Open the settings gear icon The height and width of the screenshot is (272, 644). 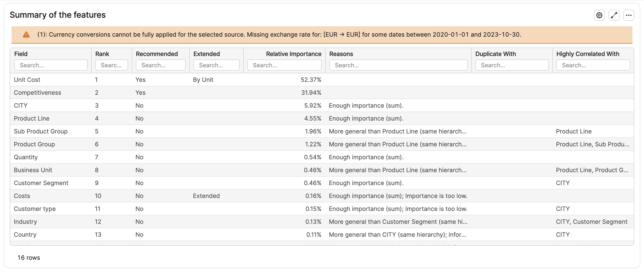click(x=599, y=15)
